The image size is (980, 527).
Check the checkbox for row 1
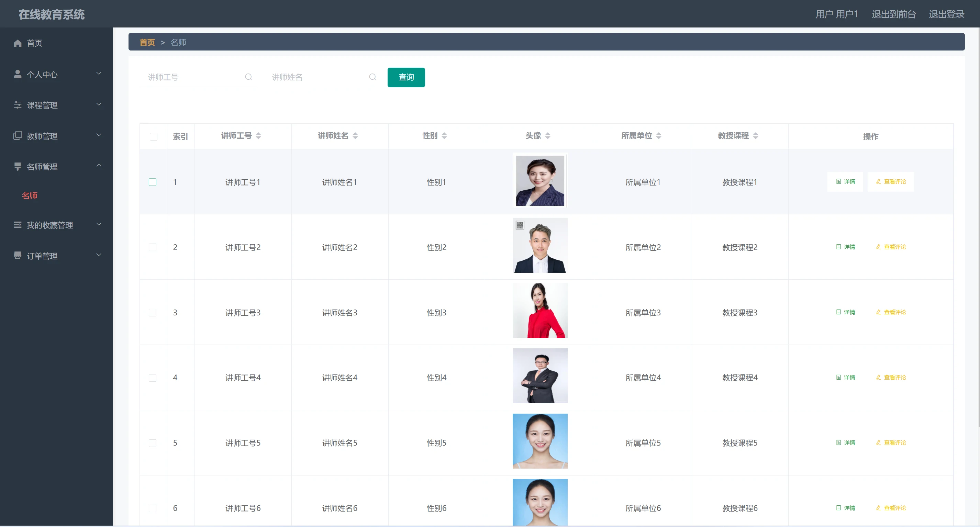coord(153,182)
